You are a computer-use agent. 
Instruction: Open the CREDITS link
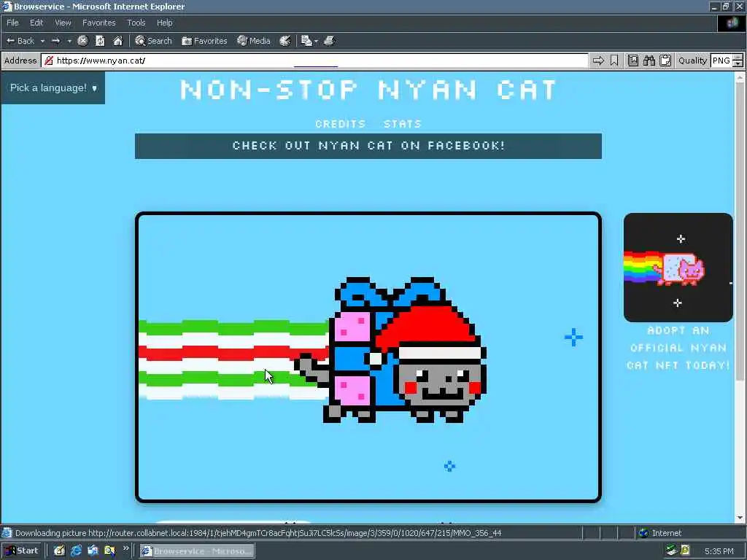pos(340,124)
